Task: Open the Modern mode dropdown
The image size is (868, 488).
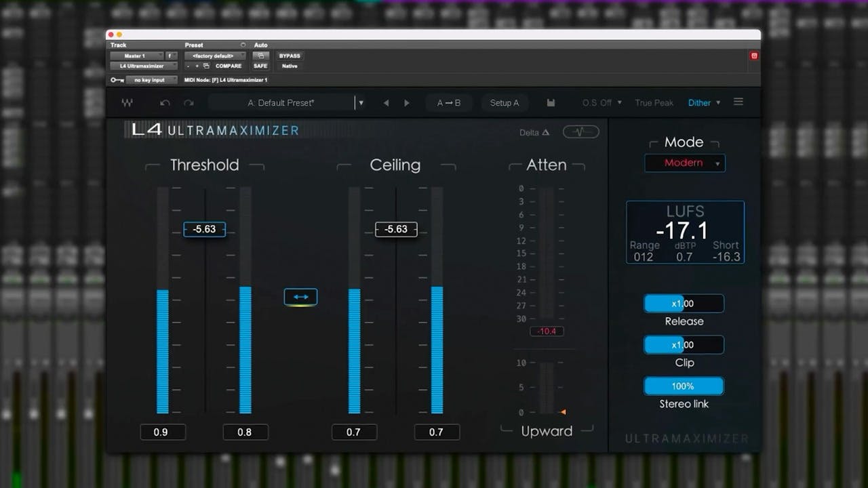Action: pos(684,163)
